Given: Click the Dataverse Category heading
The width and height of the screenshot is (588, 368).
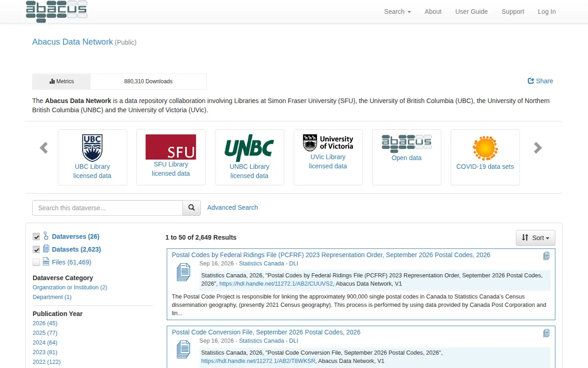Looking at the screenshot, I should coord(63,278).
